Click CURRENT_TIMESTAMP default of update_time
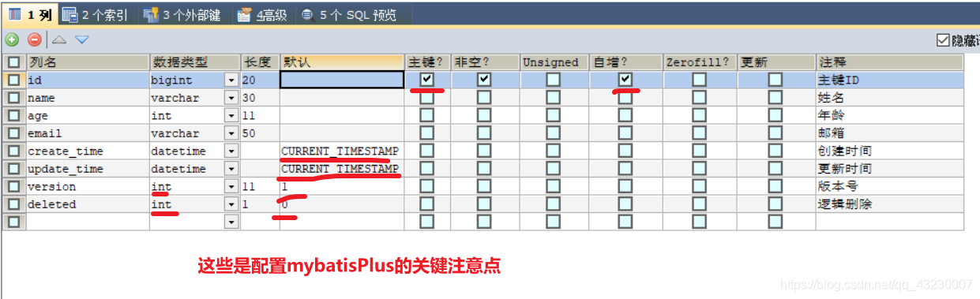Image resolution: width=980 pixels, height=299 pixels. [340, 169]
